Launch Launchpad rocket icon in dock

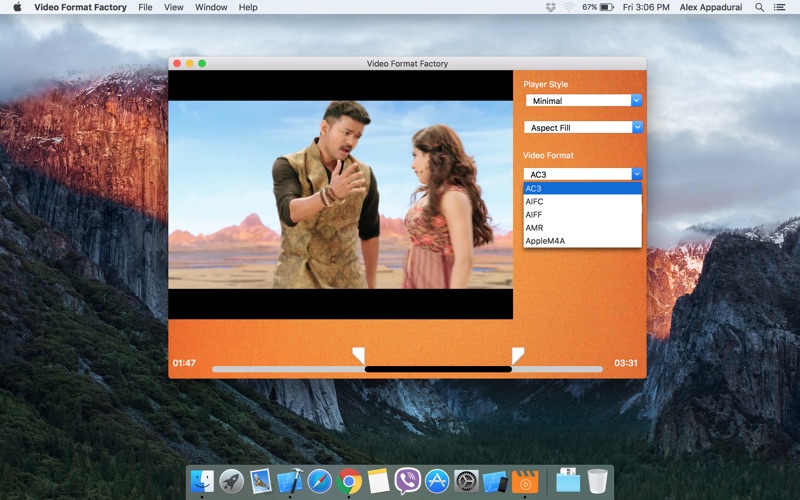pyautogui.click(x=232, y=481)
